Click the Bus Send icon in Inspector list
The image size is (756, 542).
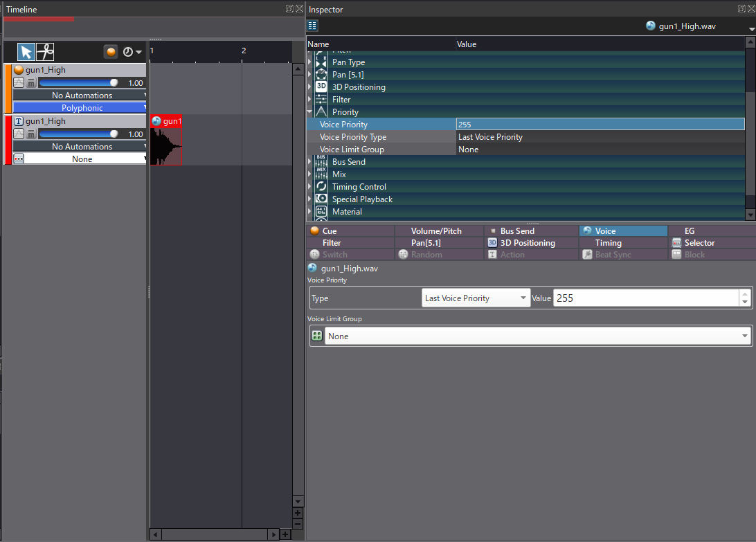[321, 161]
